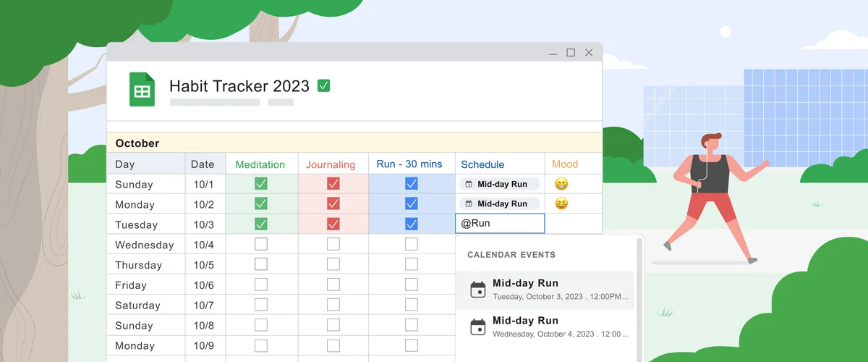Uncheck Journaling for Monday 10/2
This screenshot has height=362, width=868.
tap(333, 203)
